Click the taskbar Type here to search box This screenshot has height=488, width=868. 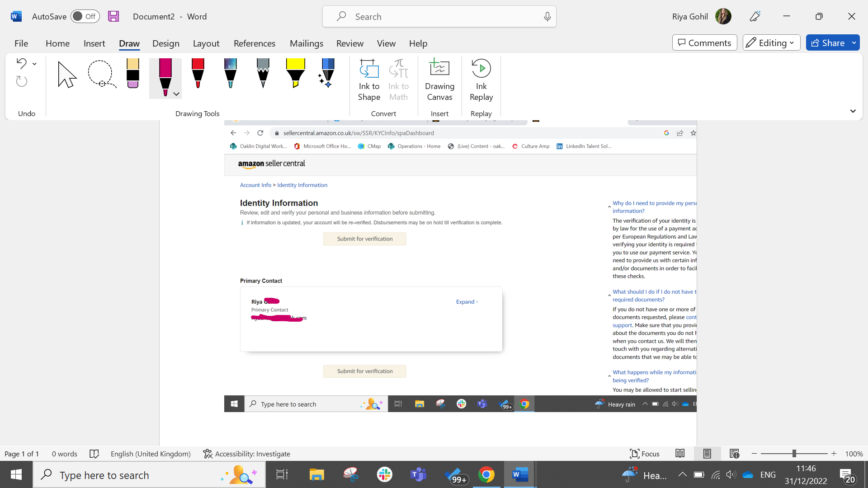coord(149,475)
